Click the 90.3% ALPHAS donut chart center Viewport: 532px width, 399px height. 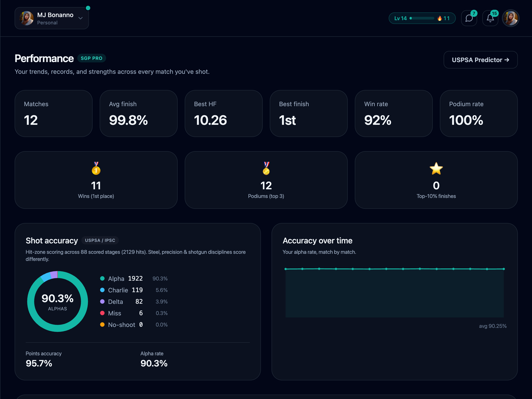click(x=58, y=301)
